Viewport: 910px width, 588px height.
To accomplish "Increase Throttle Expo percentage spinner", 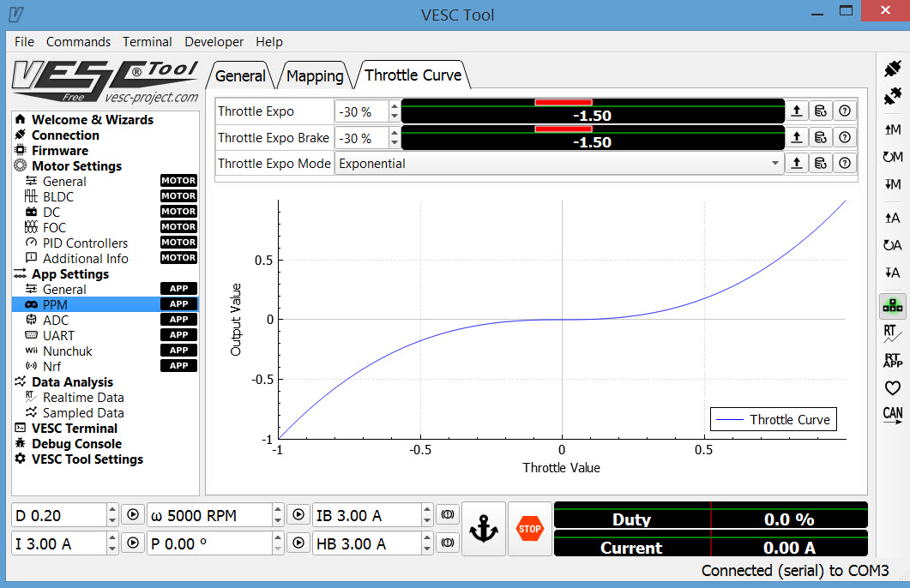I will [x=395, y=106].
